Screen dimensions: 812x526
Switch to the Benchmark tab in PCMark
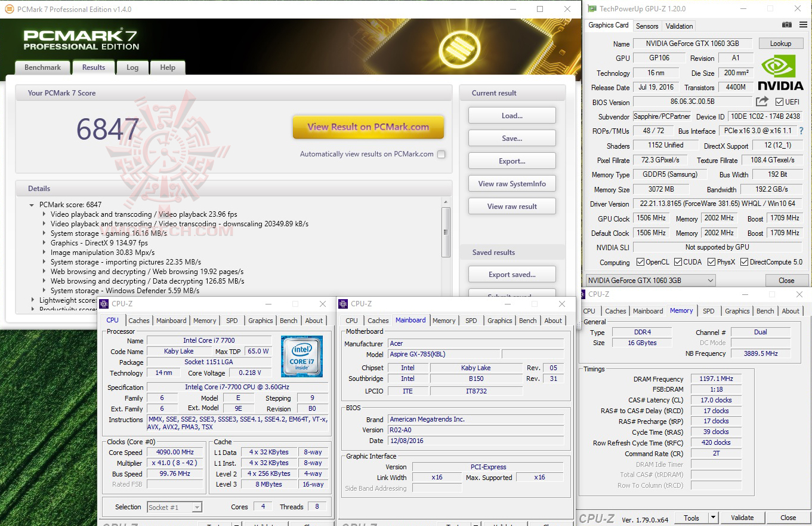point(42,67)
